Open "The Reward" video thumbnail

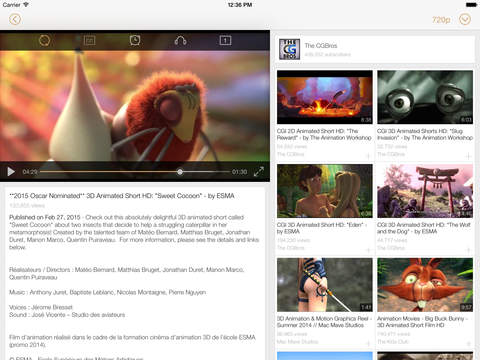[x=325, y=97]
